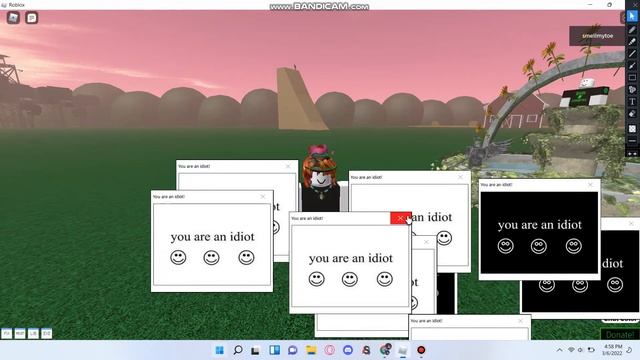
Task: Open the Wi-Fi network tray icon
Action: (571, 350)
